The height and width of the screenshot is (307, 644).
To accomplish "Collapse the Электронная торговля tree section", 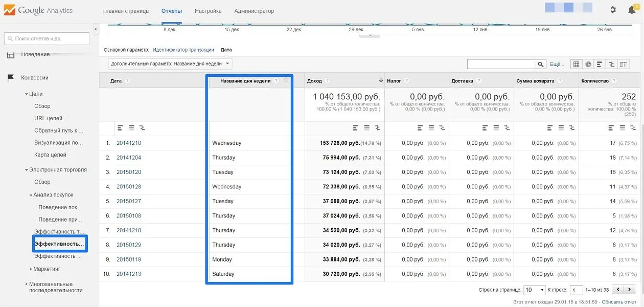I will 27,170.
